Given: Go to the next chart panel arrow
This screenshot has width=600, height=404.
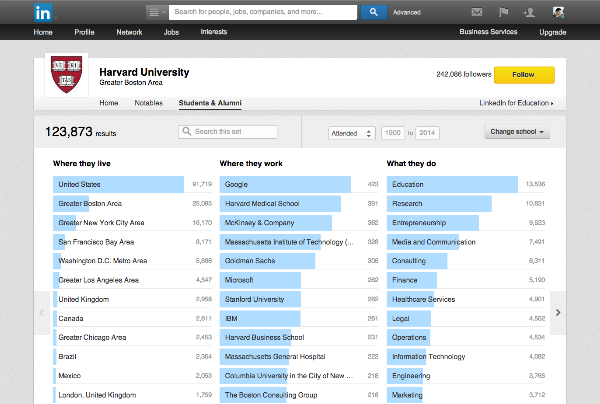Looking at the screenshot, I should tap(558, 313).
